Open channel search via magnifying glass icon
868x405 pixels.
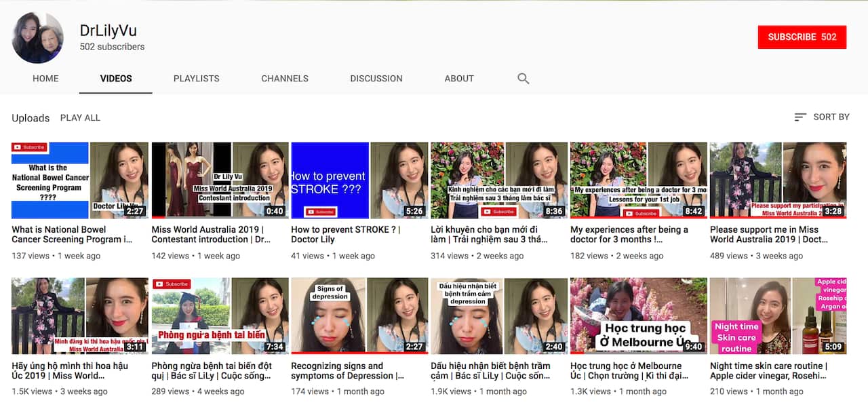tap(523, 78)
